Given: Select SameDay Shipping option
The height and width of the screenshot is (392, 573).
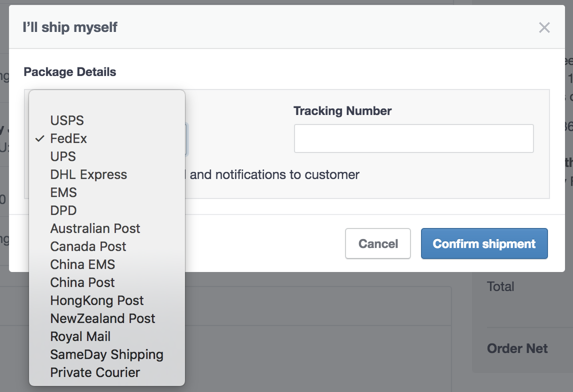Looking at the screenshot, I should pos(106,354).
